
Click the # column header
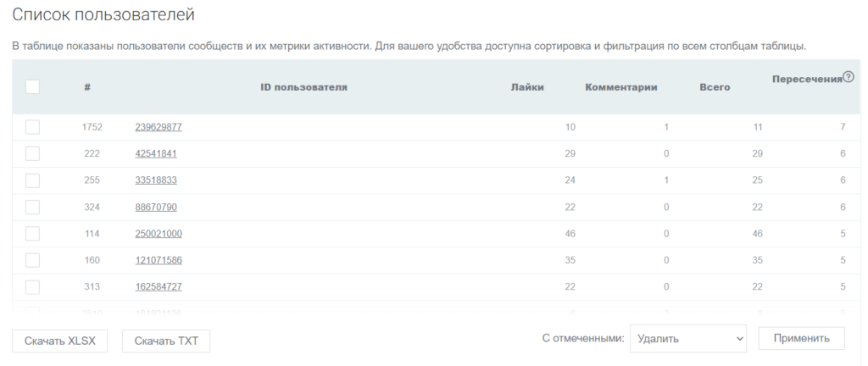click(x=87, y=87)
